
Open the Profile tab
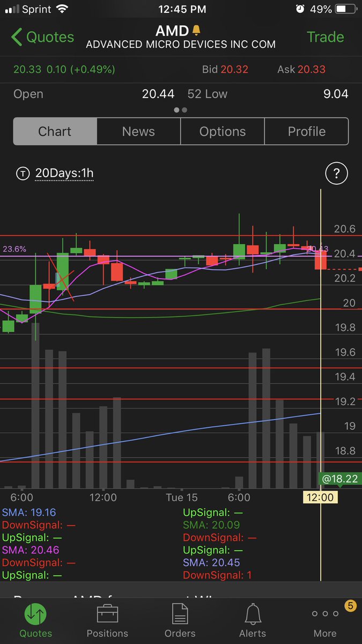click(x=307, y=131)
